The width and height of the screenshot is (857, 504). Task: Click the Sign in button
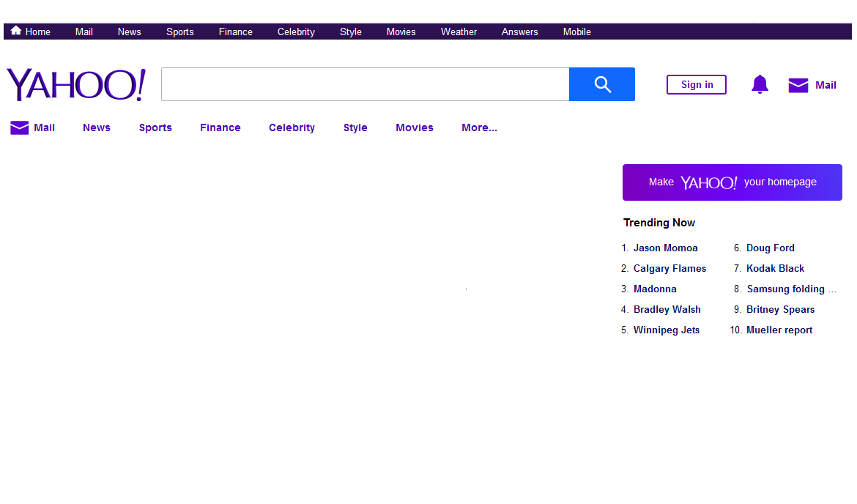point(696,85)
